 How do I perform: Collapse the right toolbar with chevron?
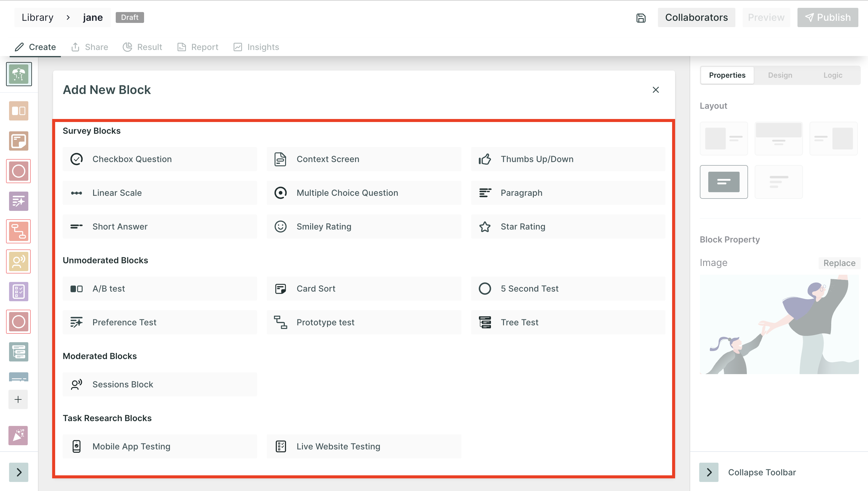709,472
